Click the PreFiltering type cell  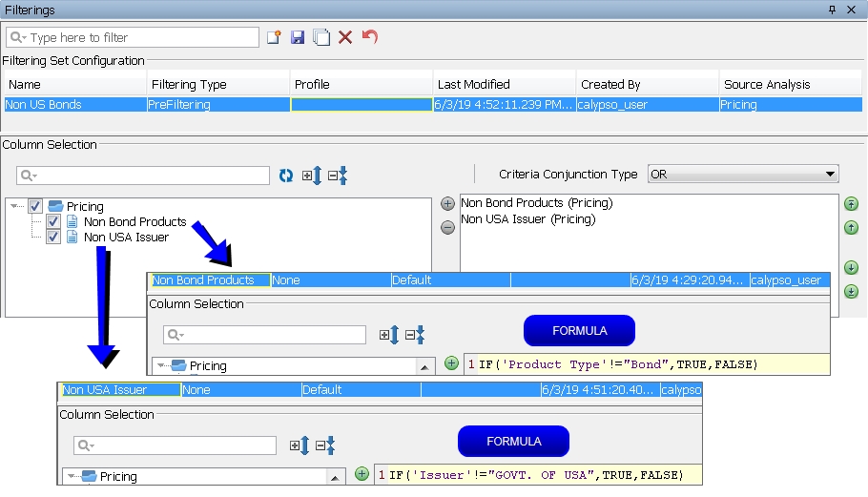click(x=218, y=104)
